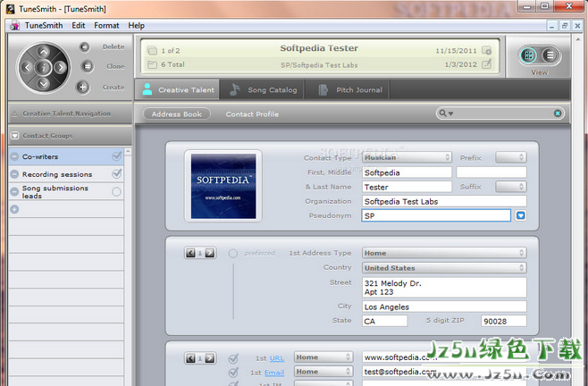Click the folder icon beside 6 Total
The height and width of the screenshot is (386, 588).
(x=152, y=64)
